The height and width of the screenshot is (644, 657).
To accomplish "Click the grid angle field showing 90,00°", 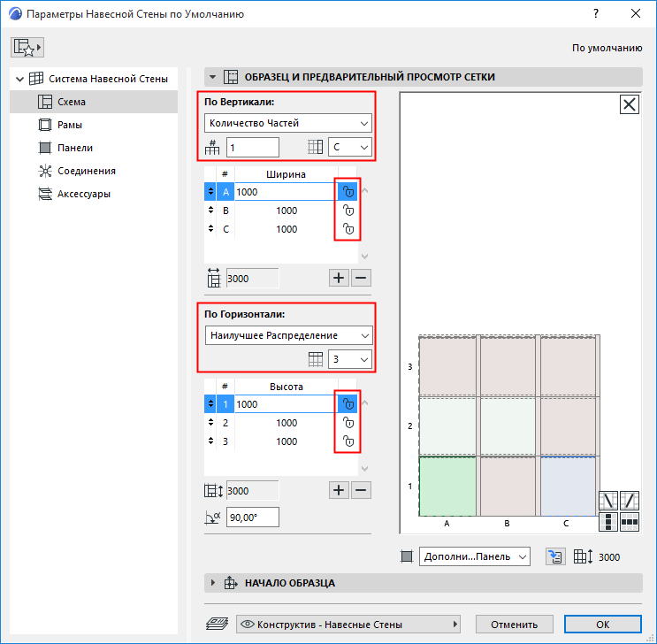I will [x=253, y=517].
